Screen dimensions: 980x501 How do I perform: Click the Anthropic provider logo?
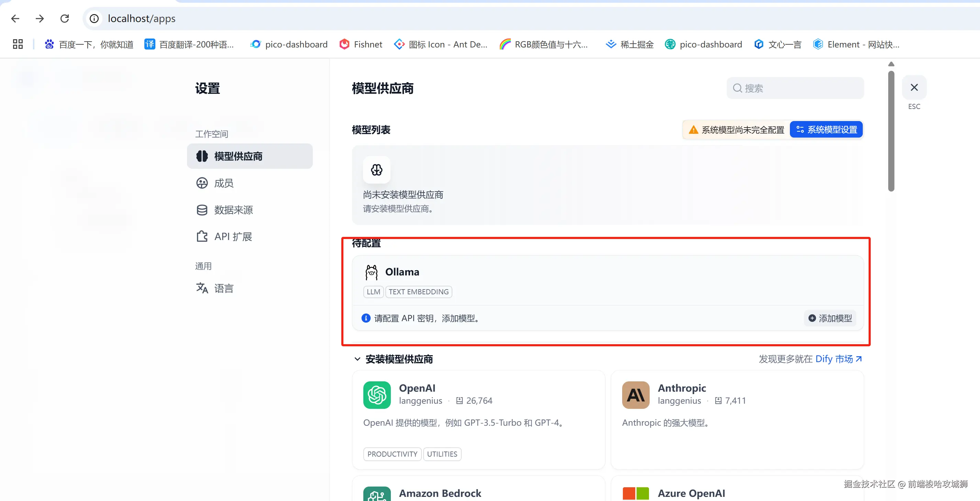pos(635,395)
